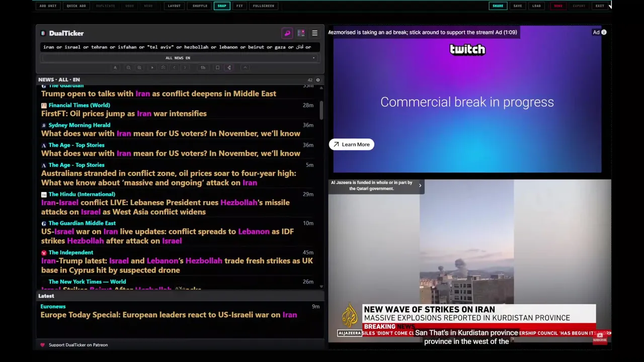Click The Guardian Middle East source name

point(82,223)
